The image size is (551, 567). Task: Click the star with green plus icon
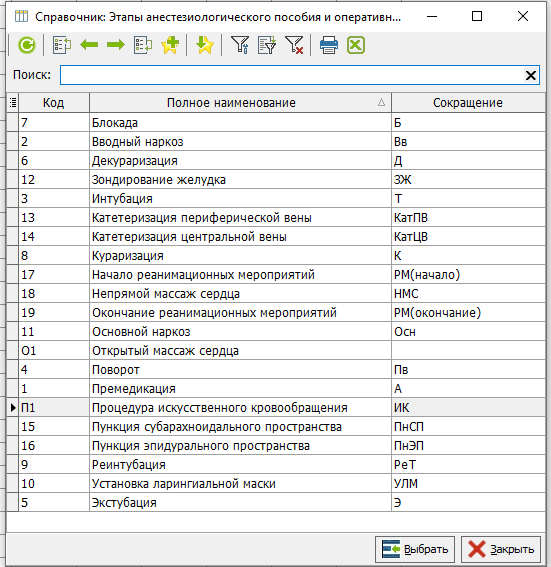click(170, 45)
